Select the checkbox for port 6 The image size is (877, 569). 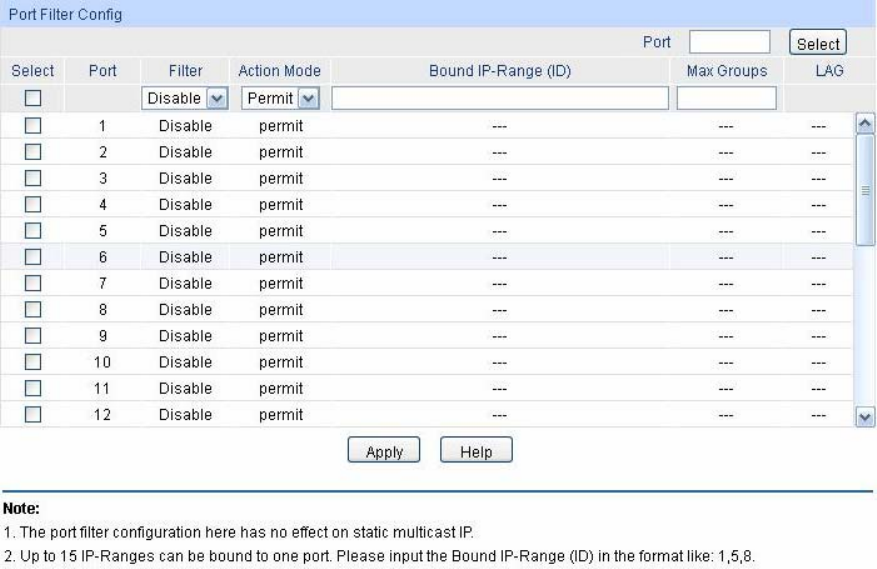click(32, 257)
